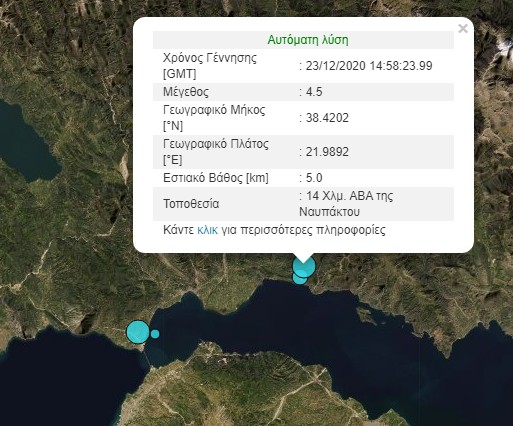This screenshot has width=513, height=426.
Task: Select the large cyan earthquake marker near the strait
Action: click(138, 332)
